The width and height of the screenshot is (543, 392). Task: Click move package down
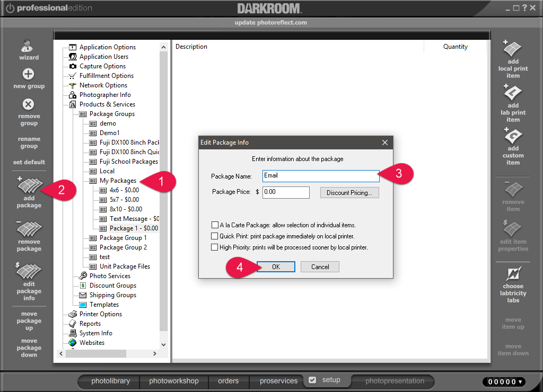(x=29, y=348)
